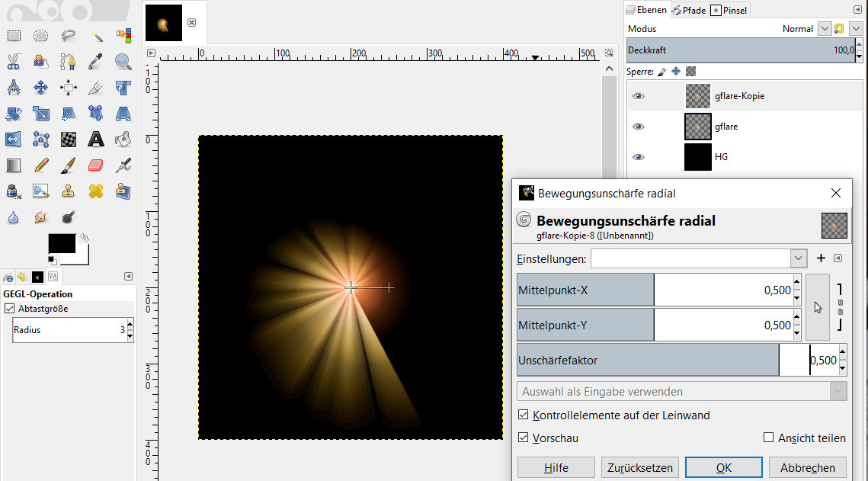
Task: Uncheck the Vorschau checkbox
Action: tap(523, 438)
